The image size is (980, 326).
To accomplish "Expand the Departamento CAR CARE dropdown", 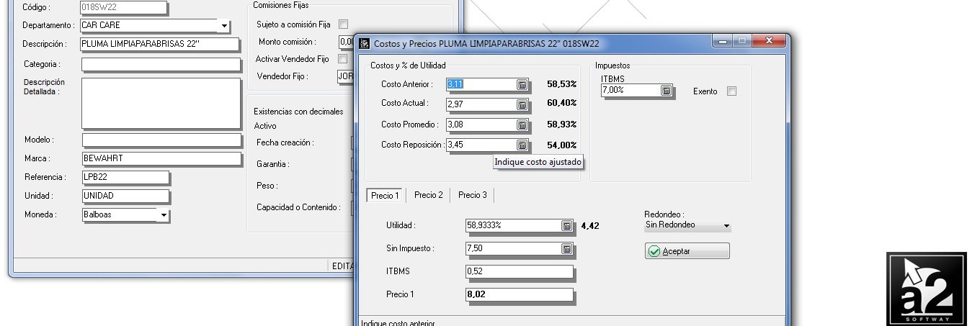I will pyautogui.click(x=224, y=26).
